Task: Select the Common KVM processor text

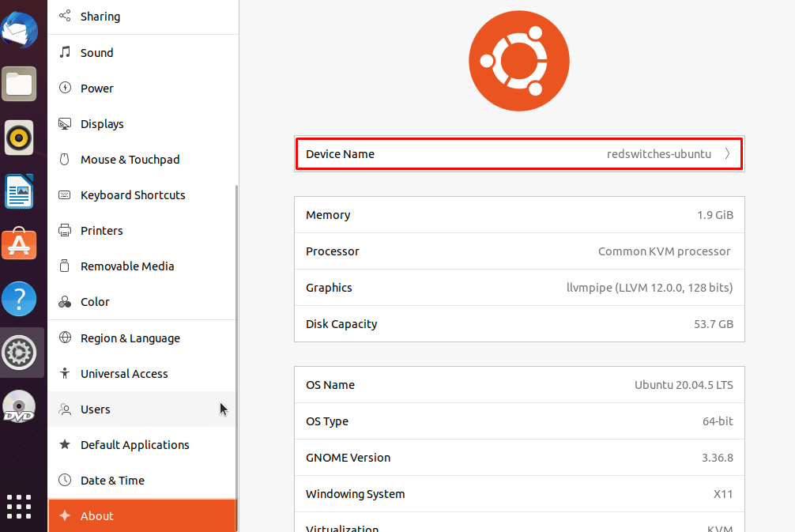Action: coord(664,251)
